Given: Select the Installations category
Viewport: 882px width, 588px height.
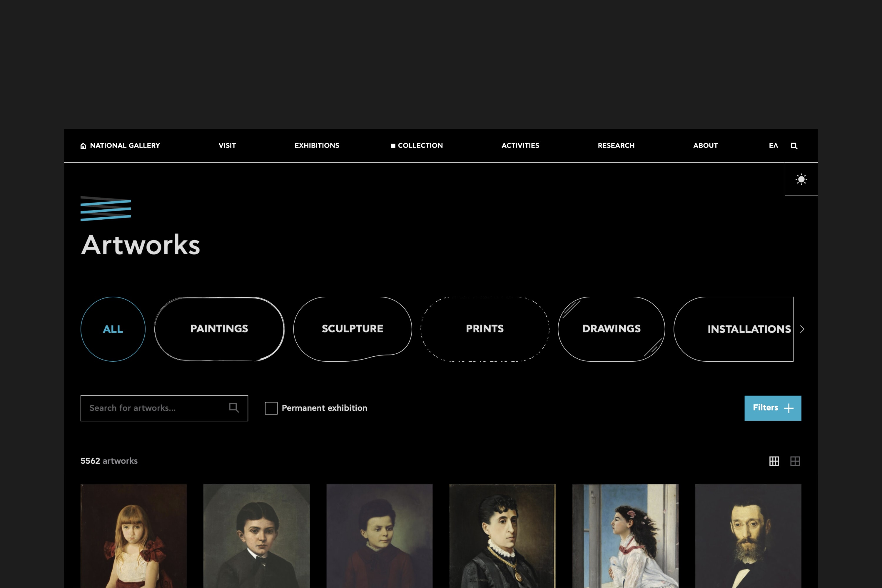Looking at the screenshot, I should coord(734,329).
